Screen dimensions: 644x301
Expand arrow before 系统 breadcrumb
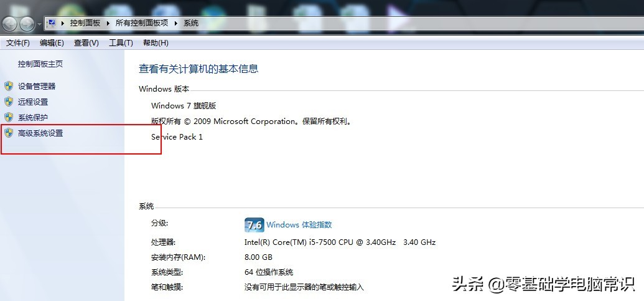tap(176, 24)
